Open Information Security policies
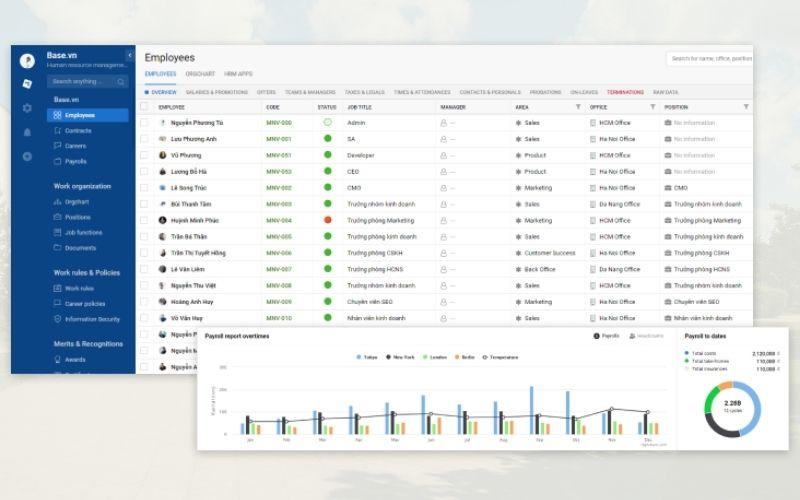Screen dimensions: 800x500 click(x=92, y=319)
